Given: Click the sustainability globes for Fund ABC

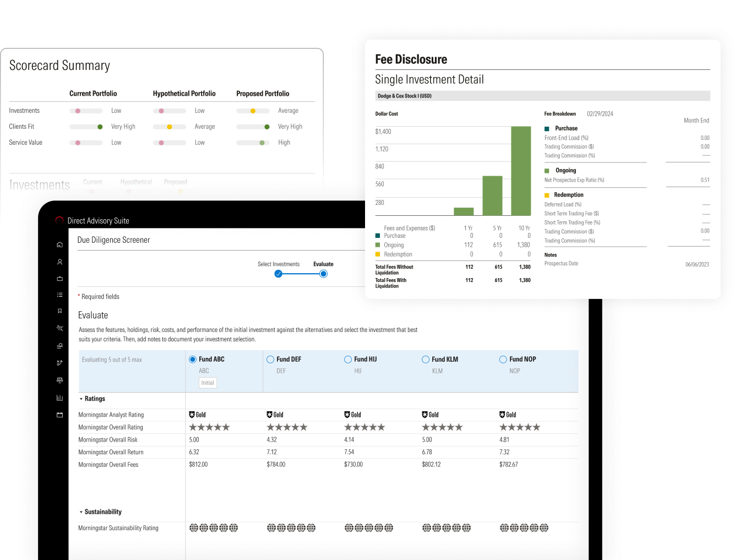Looking at the screenshot, I should point(214,528).
